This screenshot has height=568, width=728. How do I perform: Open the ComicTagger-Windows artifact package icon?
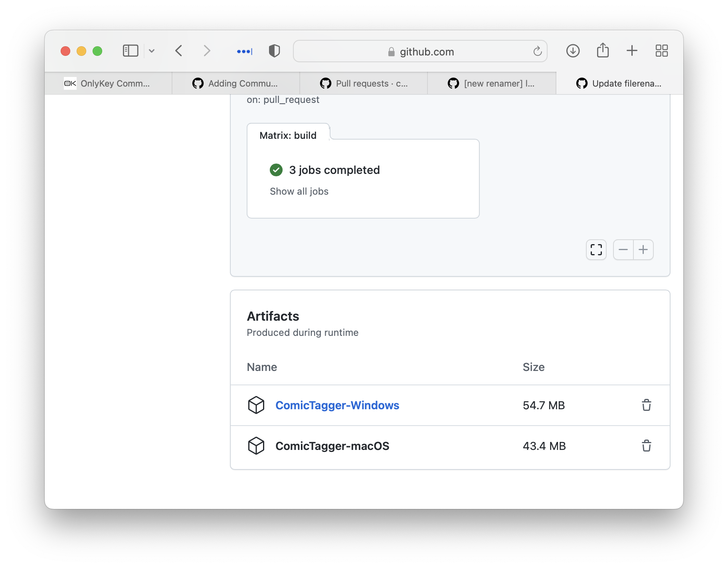click(x=257, y=405)
